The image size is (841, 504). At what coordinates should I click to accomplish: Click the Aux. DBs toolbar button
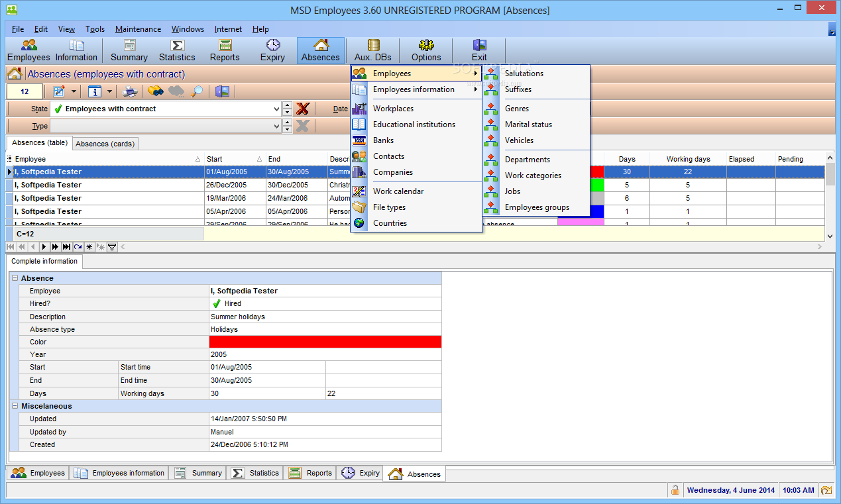coord(373,50)
